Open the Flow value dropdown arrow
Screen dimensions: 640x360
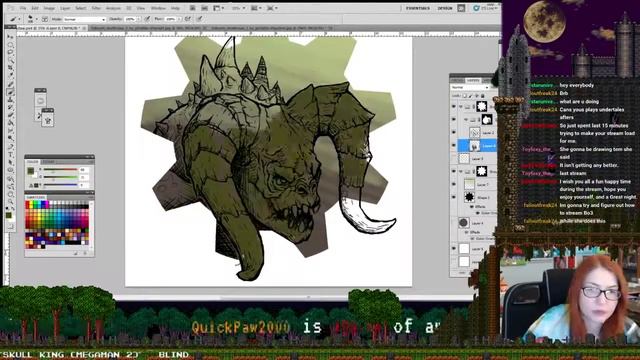point(179,19)
